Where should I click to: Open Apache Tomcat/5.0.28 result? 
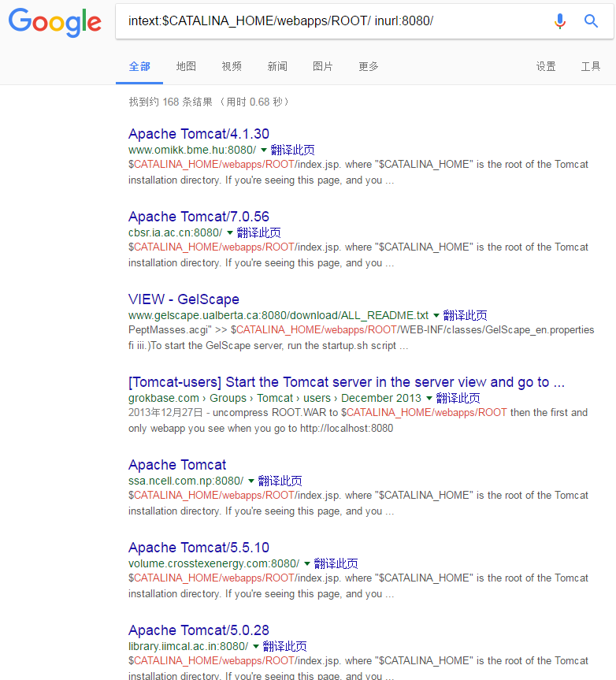click(199, 630)
